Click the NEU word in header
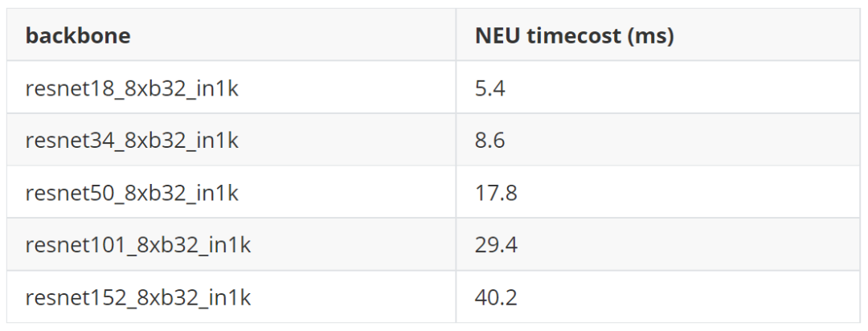Image resolution: width=868 pixels, height=331 pixels. (x=497, y=35)
